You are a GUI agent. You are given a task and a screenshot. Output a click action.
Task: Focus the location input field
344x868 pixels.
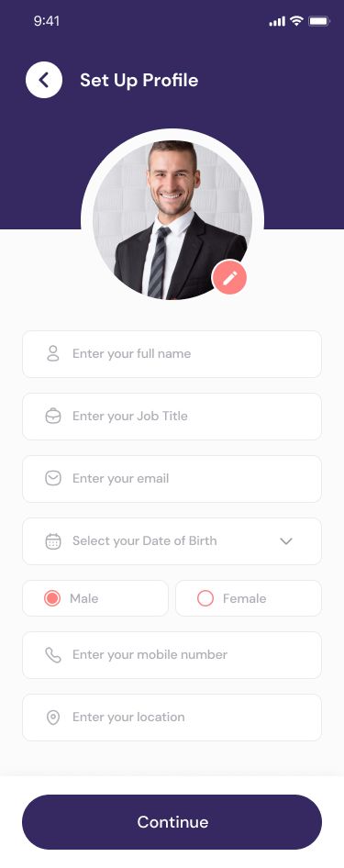tap(172, 718)
